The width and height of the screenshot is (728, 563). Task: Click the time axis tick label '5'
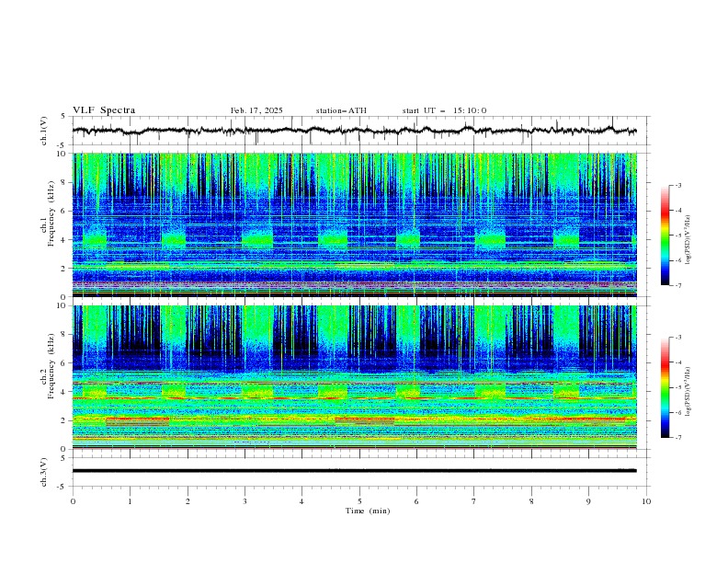tap(359, 501)
